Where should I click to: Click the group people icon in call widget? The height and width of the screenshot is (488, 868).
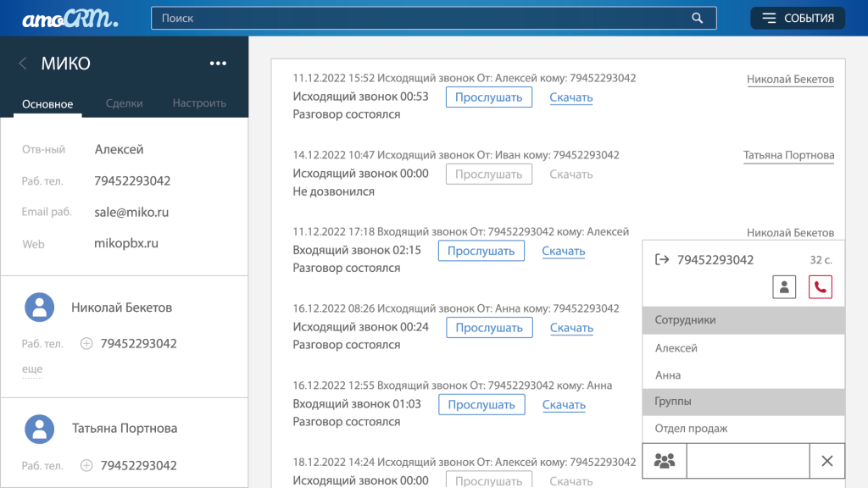[x=665, y=461]
